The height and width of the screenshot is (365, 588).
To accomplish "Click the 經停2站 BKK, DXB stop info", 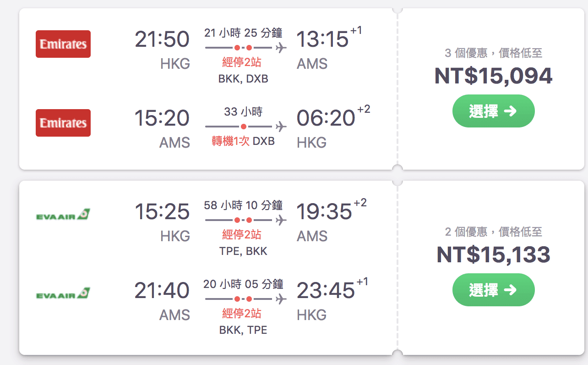I will coord(243,70).
